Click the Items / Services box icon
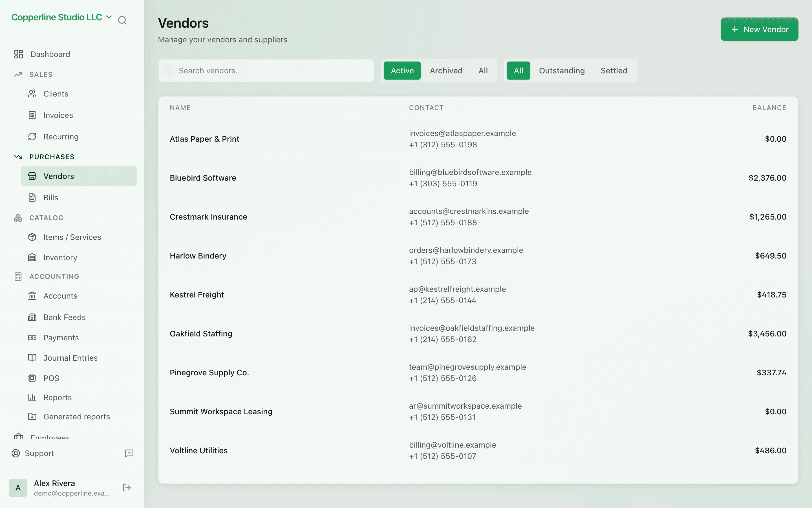Viewport: 812px width, 508px height. tap(32, 237)
